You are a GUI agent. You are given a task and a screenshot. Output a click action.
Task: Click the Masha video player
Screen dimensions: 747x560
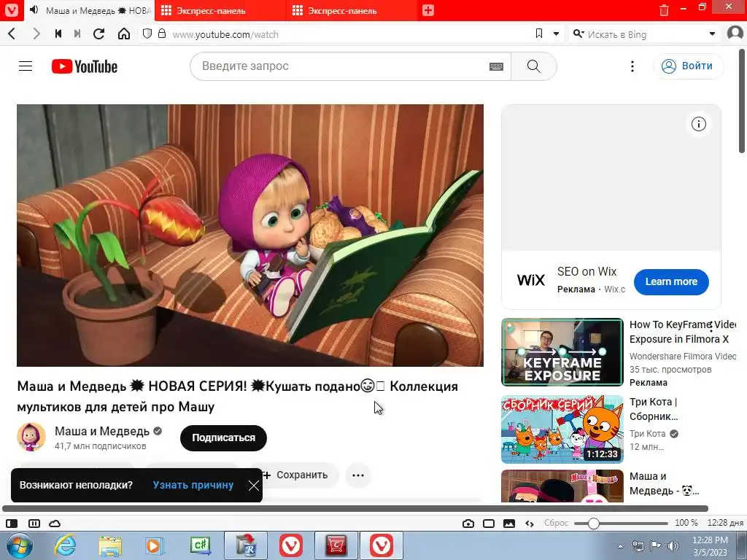[250, 236]
